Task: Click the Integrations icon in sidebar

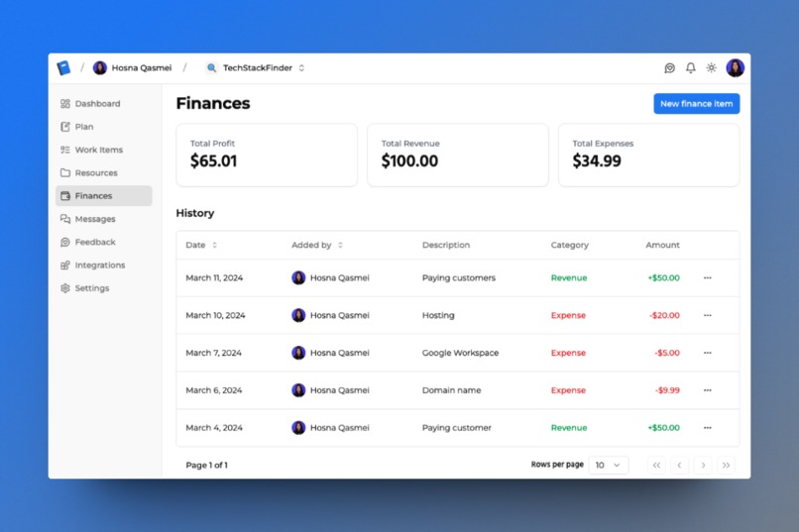Action: [65, 266]
